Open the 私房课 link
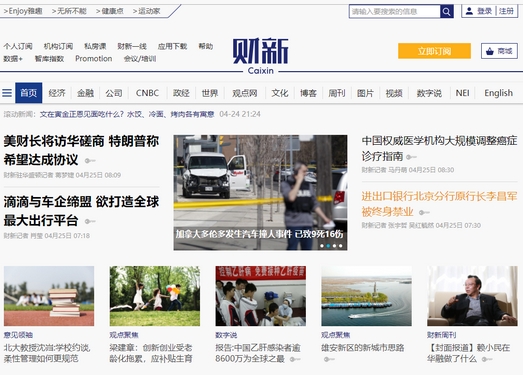Image resolution: width=523 pixels, height=375 pixels. tap(95, 46)
